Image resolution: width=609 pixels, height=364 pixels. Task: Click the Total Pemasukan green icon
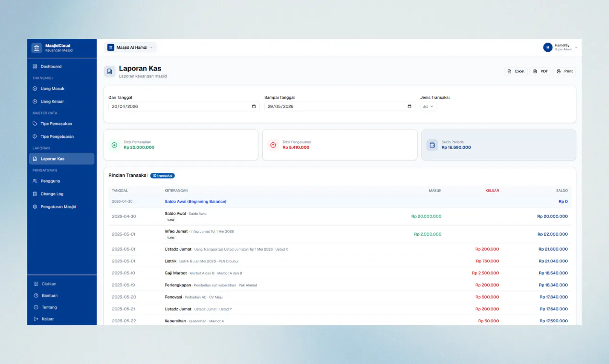[x=114, y=145]
